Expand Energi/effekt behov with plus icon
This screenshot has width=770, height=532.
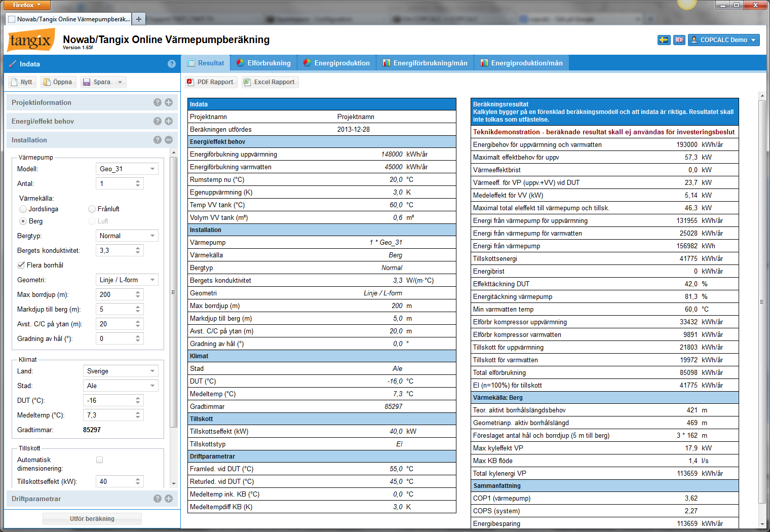[x=169, y=121]
